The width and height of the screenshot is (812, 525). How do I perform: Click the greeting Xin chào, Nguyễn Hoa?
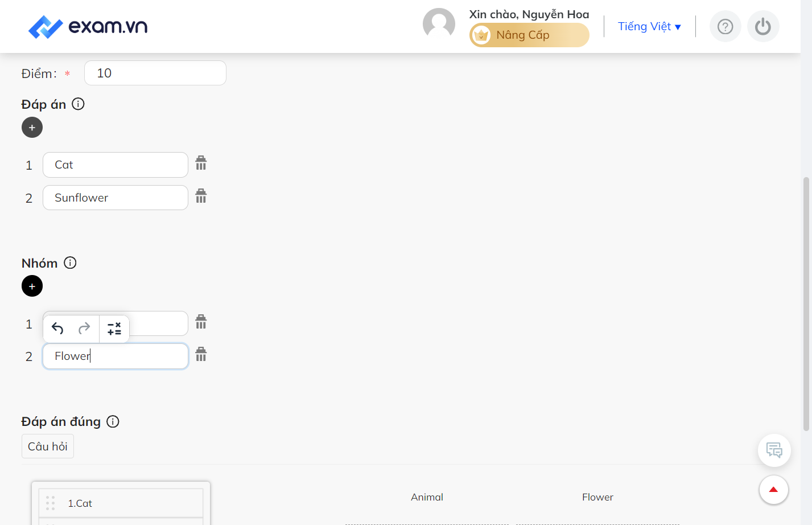[529, 14]
